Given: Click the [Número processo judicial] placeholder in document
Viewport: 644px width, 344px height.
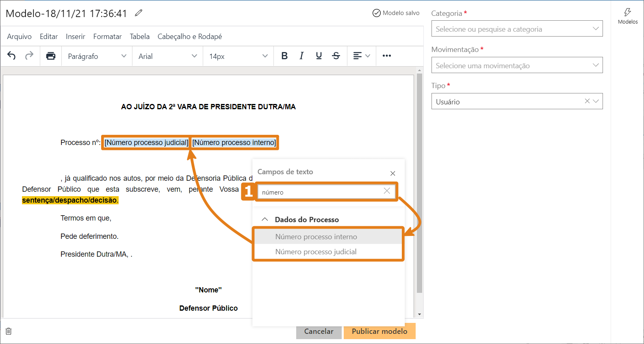Looking at the screenshot, I should [x=146, y=143].
